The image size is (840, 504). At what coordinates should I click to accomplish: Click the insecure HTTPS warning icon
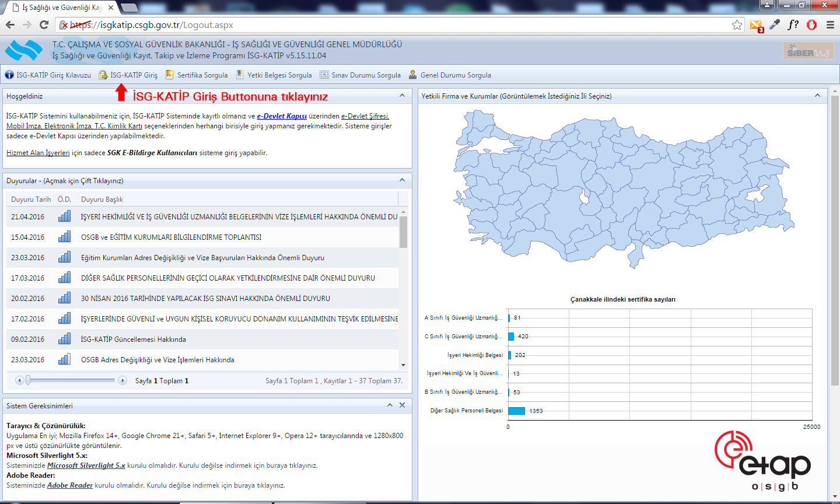(x=64, y=25)
